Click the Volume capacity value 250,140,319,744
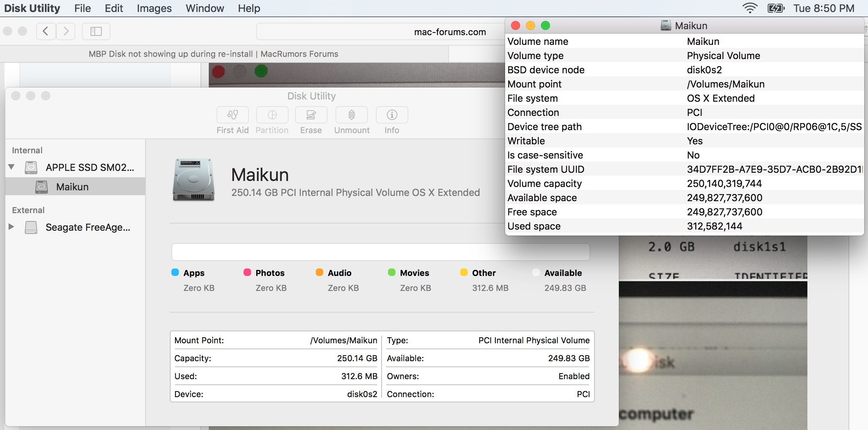 (x=724, y=184)
